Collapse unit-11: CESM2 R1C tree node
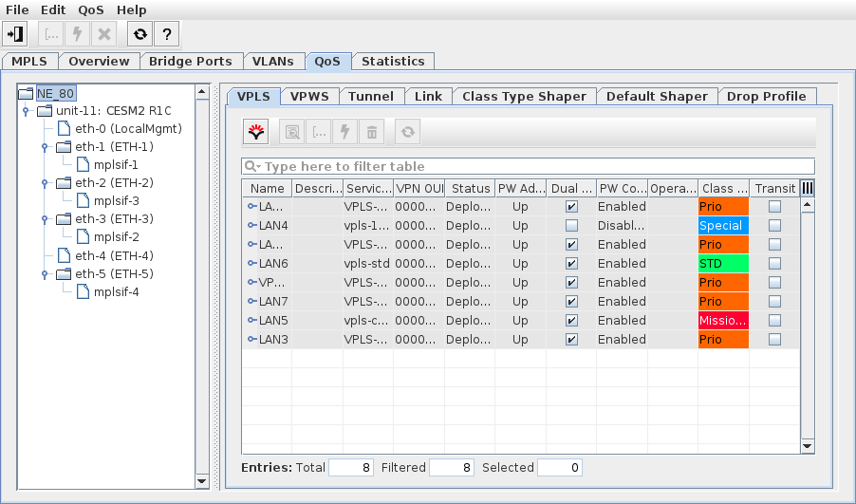856x504 pixels. (26, 111)
